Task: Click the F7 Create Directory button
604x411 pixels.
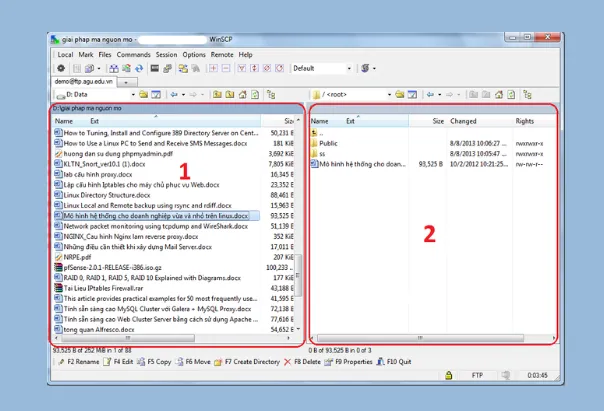Action: (247, 362)
